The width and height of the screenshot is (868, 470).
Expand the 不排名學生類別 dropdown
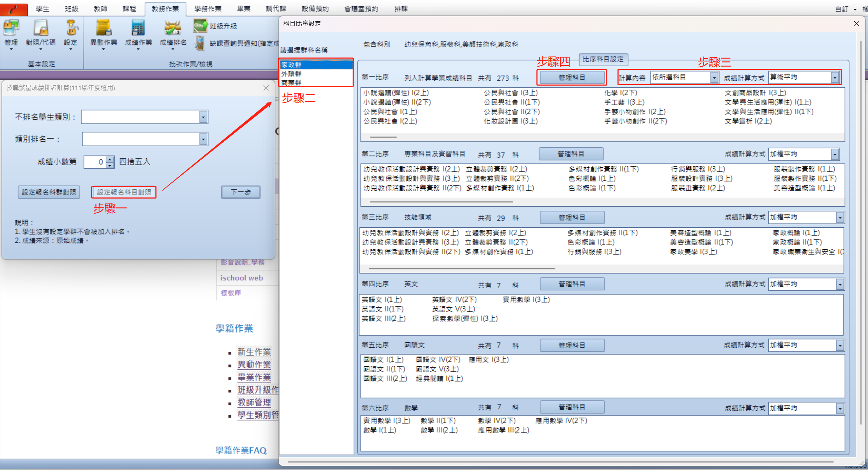[203, 117]
